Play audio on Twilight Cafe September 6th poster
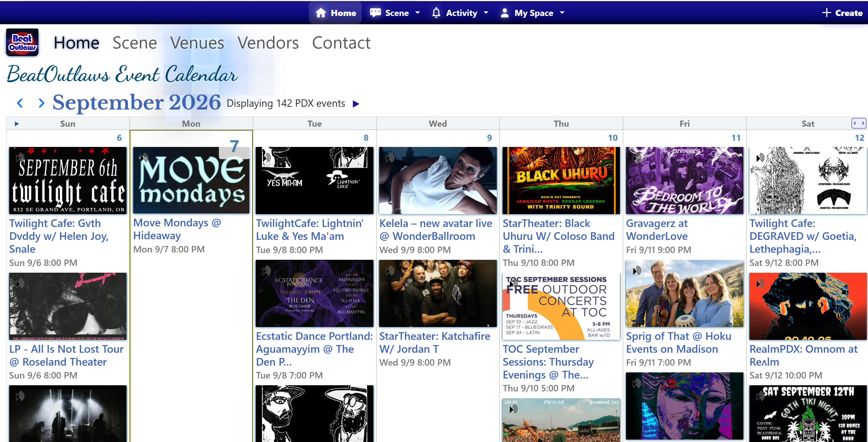Image resolution: width=868 pixels, height=442 pixels. click(20, 158)
